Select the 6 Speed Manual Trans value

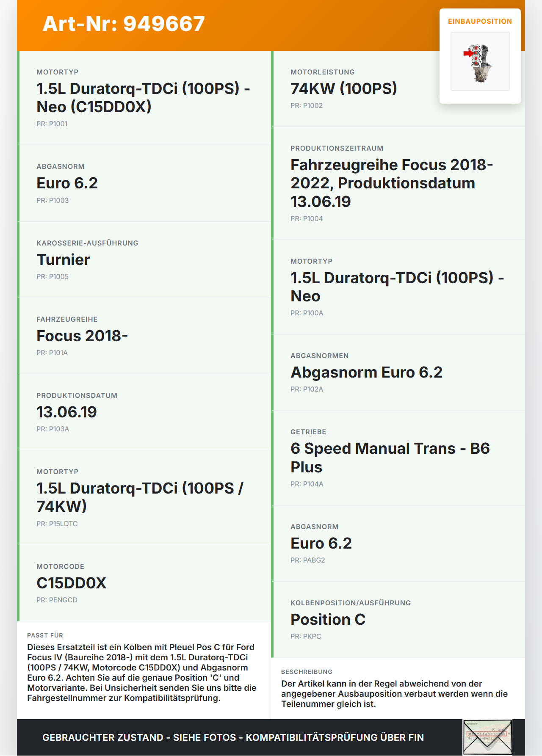click(390, 458)
